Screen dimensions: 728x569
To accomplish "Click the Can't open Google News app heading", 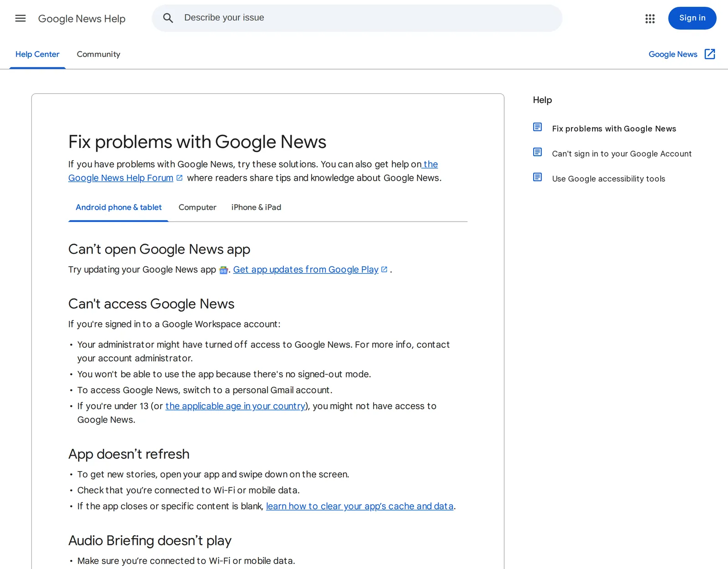I will tap(159, 249).
